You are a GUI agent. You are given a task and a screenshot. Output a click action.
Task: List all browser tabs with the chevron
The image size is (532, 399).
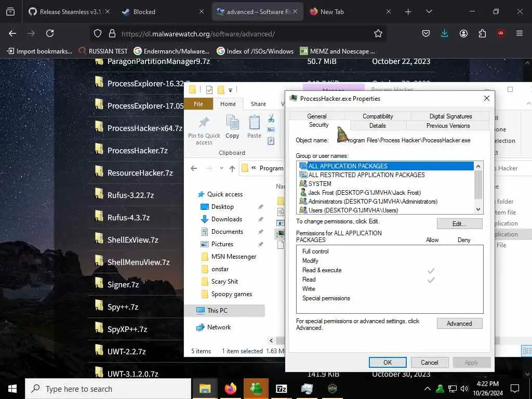coord(429,12)
